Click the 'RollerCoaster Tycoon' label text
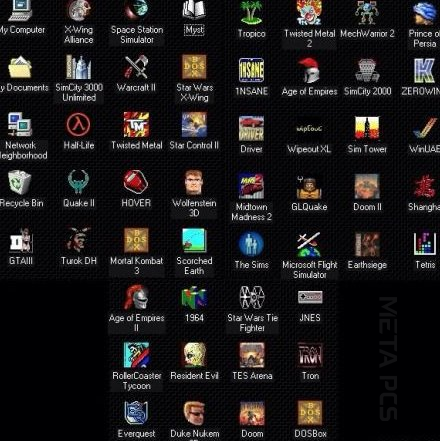This screenshot has width=440, height=441. 137,381
